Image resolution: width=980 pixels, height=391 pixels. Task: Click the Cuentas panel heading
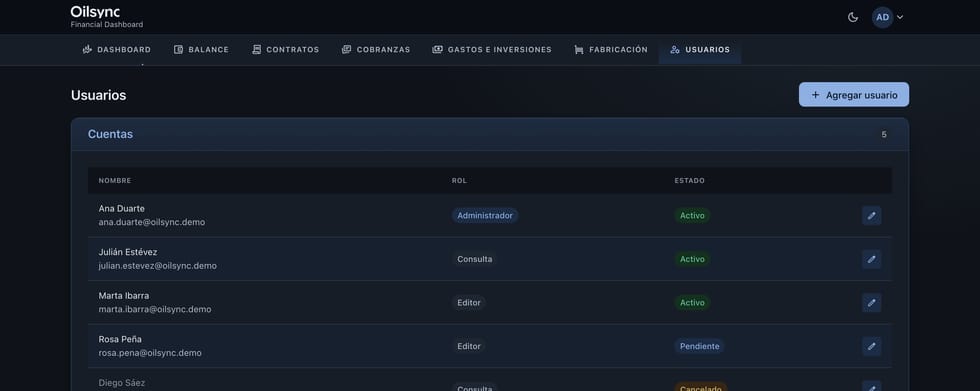coord(110,134)
